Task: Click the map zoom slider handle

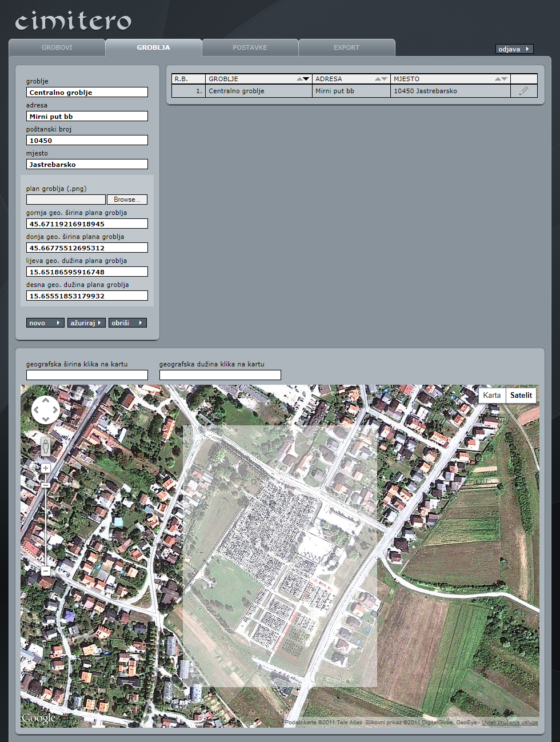Action: (46, 485)
